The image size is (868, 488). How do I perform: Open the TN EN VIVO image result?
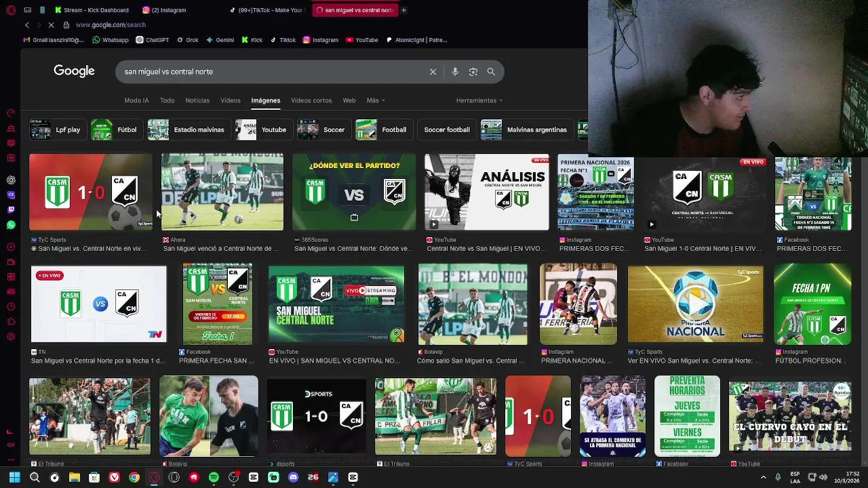click(x=98, y=304)
